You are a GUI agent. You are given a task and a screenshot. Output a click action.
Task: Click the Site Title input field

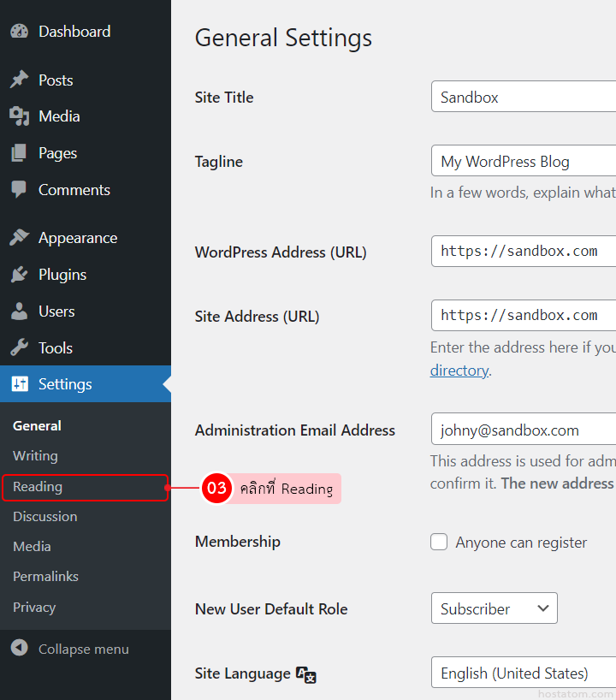pos(523,97)
